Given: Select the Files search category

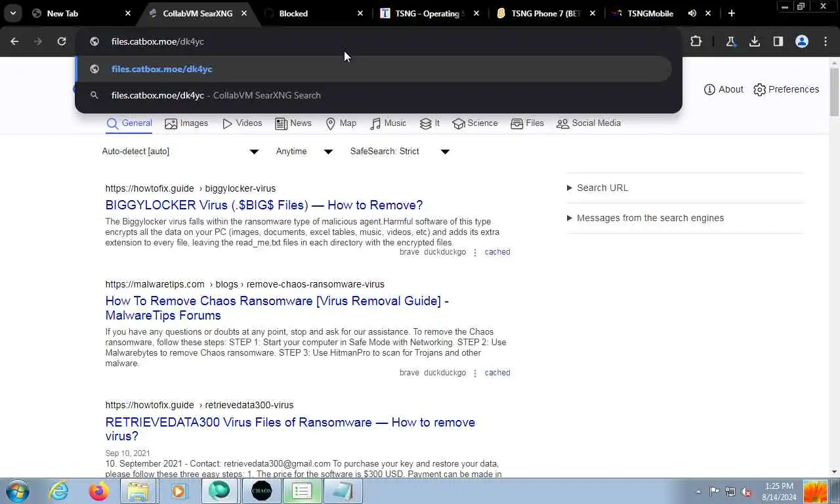Looking at the screenshot, I should point(527,123).
